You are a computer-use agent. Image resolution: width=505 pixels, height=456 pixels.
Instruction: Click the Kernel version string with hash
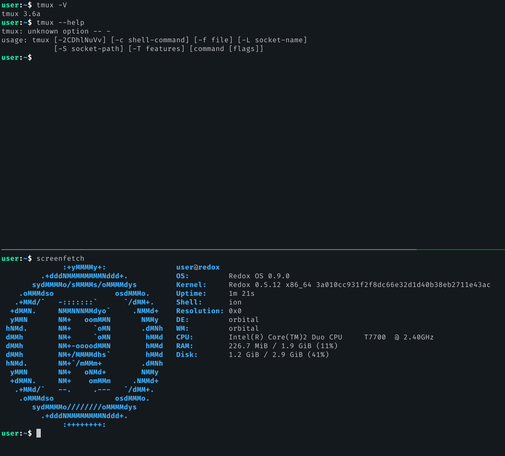(359, 285)
